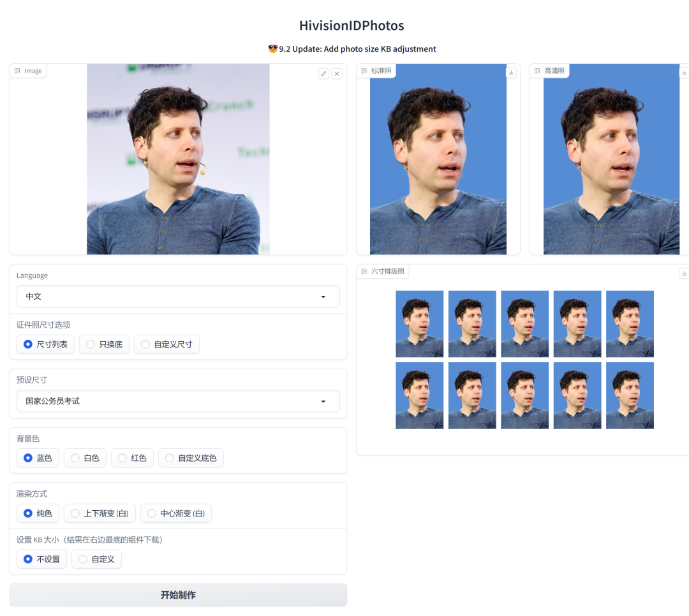
Task: Switch rendering to 中心渐变 (白)
Action: click(176, 513)
